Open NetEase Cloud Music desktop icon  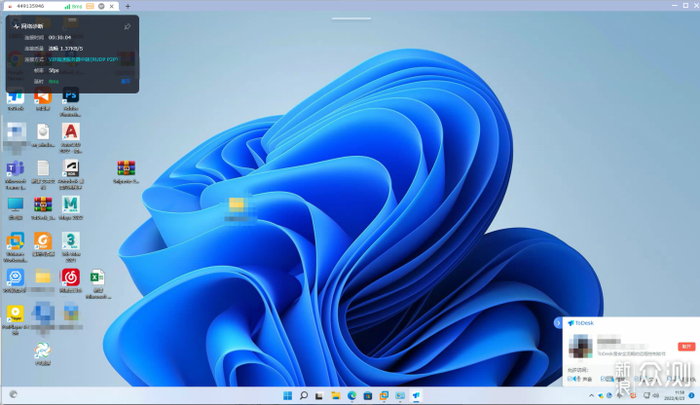(x=70, y=278)
